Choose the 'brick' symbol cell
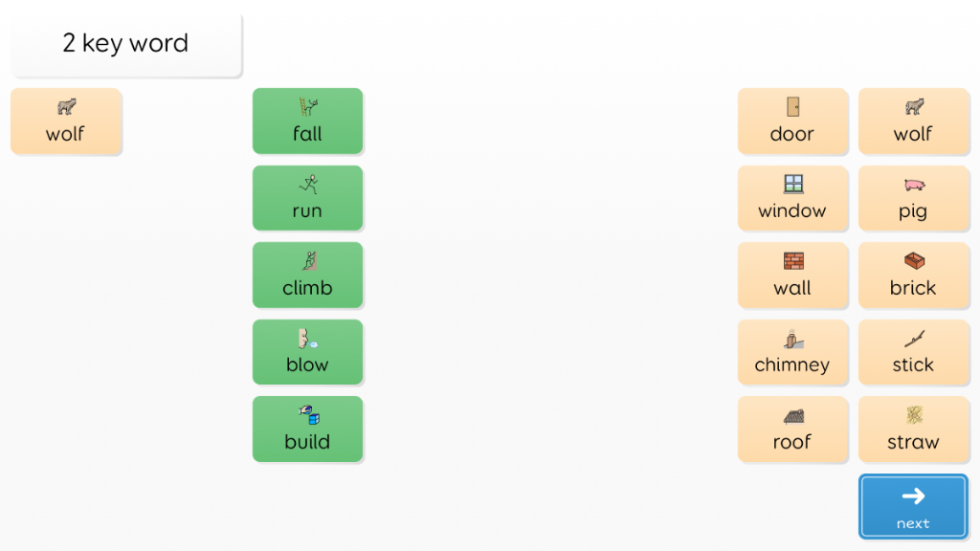This screenshot has height=551, width=980. pyautogui.click(x=914, y=275)
